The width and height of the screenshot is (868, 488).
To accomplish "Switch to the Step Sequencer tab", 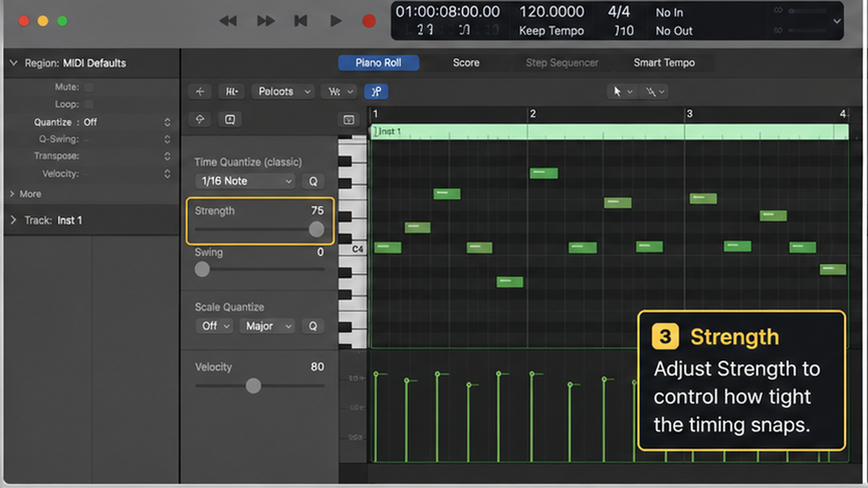I will click(562, 63).
